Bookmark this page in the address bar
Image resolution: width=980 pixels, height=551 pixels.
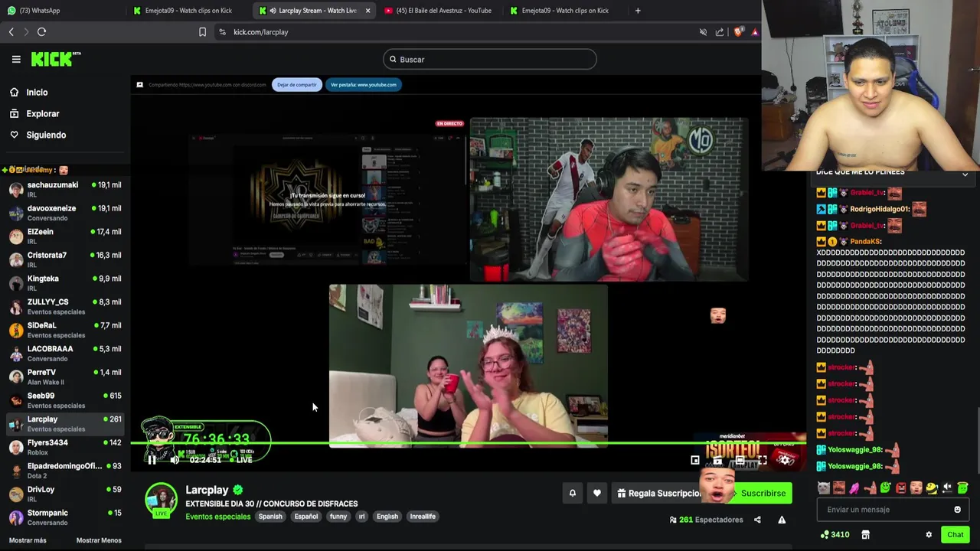point(202,31)
